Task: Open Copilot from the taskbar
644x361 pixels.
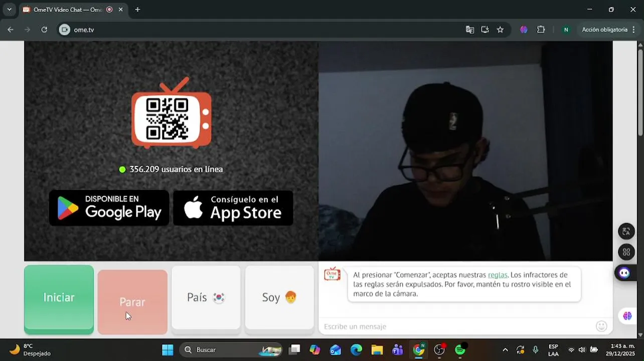Action: [315, 349]
